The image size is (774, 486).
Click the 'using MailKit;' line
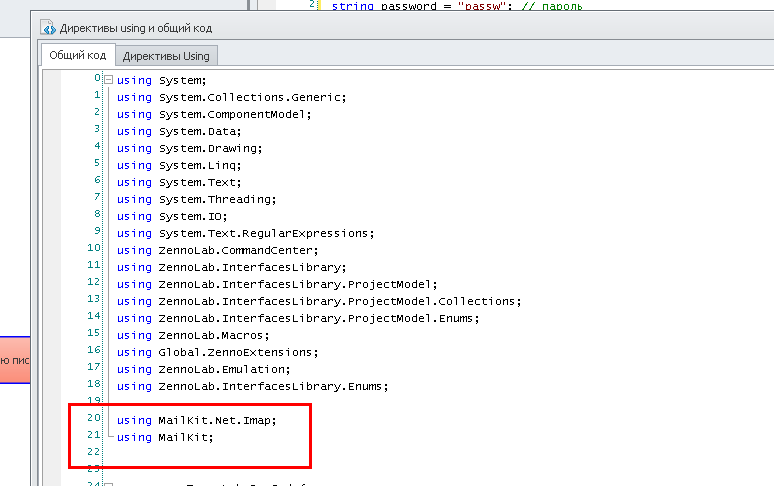165,438
